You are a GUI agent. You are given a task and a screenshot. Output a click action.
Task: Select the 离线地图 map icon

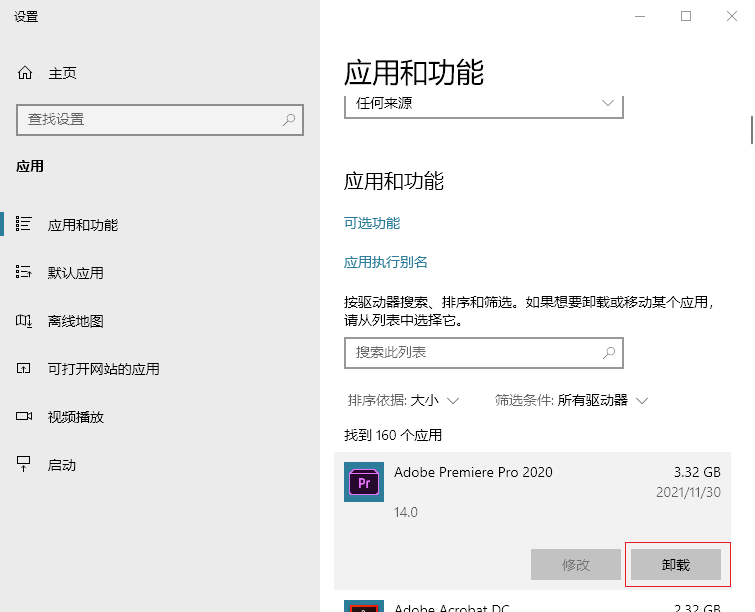tap(23, 321)
